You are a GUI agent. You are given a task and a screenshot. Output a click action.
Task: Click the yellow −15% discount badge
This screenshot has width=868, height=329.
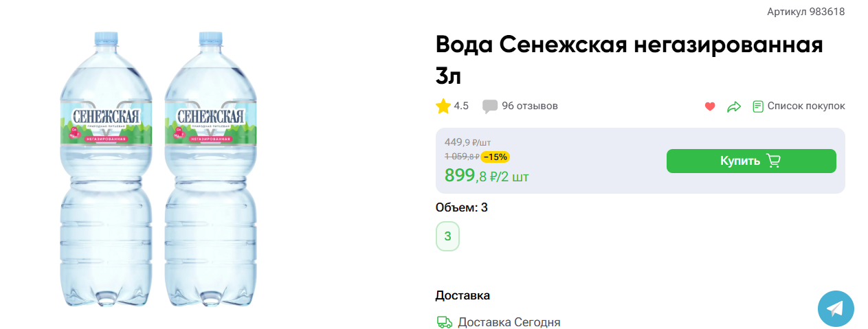pyautogui.click(x=495, y=157)
